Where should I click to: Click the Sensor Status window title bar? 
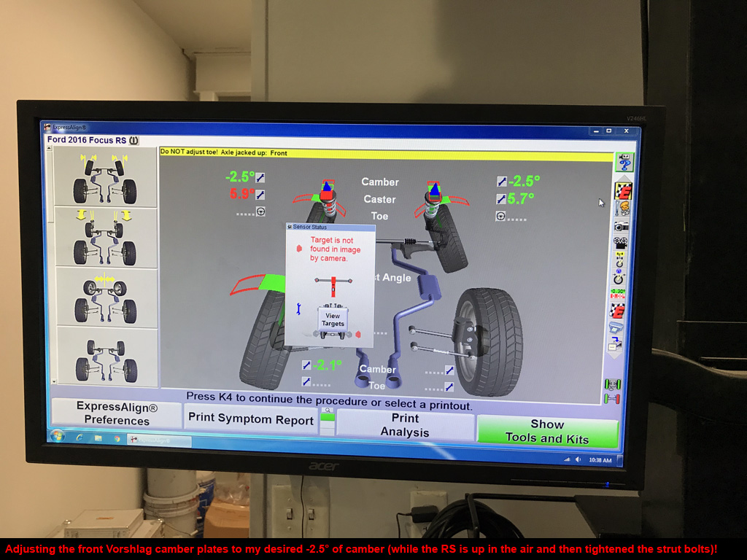click(x=330, y=227)
